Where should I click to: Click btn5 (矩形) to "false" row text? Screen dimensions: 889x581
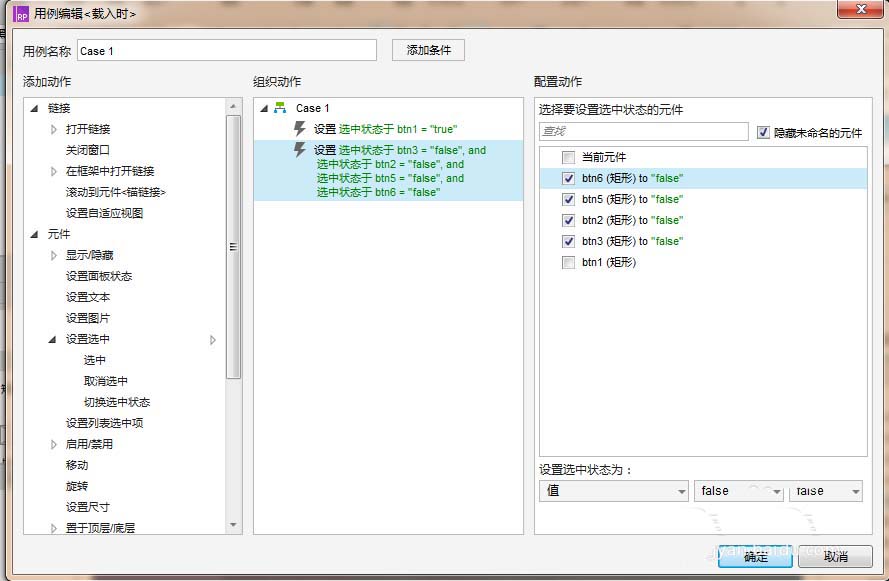pyautogui.click(x=632, y=199)
